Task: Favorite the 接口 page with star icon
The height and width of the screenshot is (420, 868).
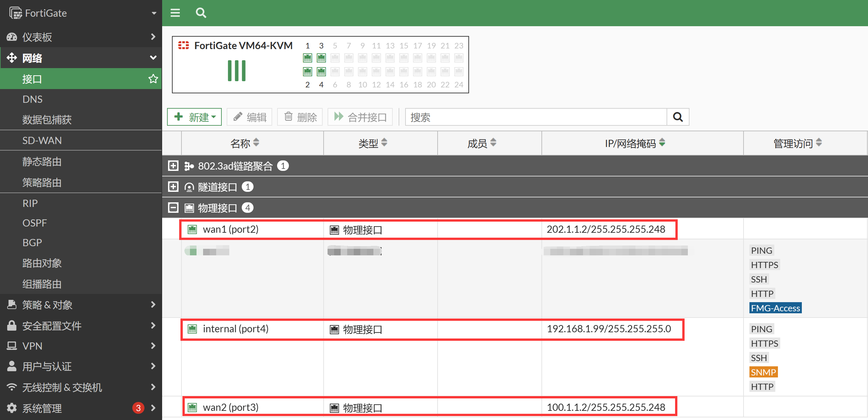Action: click(153, 79)
